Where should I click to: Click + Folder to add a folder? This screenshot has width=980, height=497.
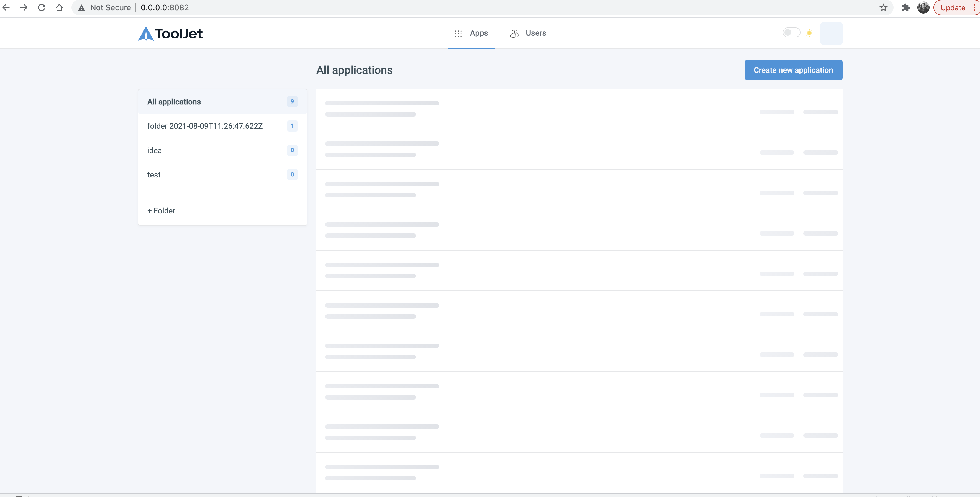[x=161, y=210]
